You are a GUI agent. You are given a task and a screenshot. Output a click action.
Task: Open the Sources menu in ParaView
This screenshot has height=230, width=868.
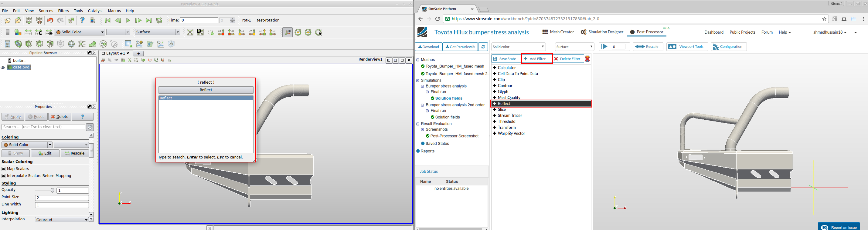[46, 11]
